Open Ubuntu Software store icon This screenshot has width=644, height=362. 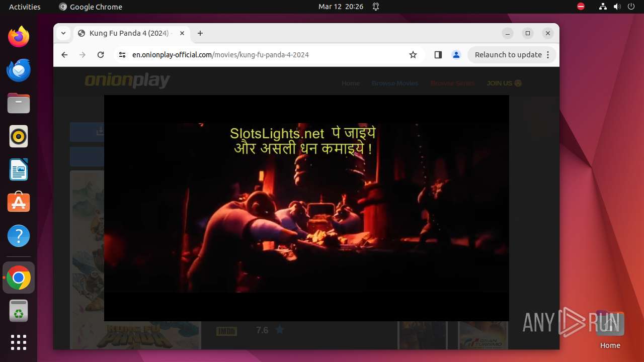pyautogui.click(x=19, y=203)
